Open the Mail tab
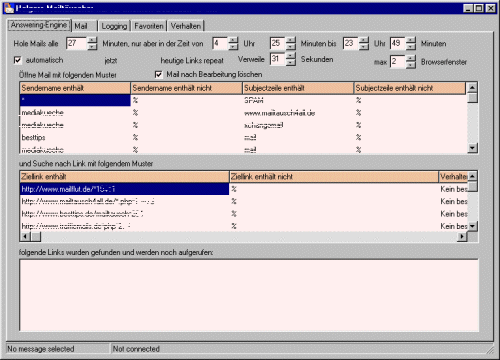 pyautogui.click(x=81, y=26)
